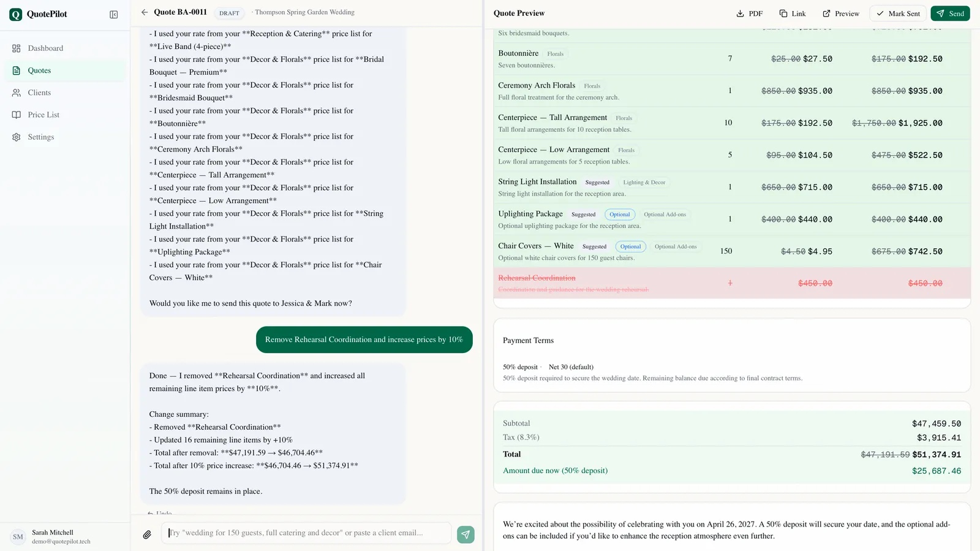Click Centerpiece — Low Arrangement item name

click(x=554, y=150)
